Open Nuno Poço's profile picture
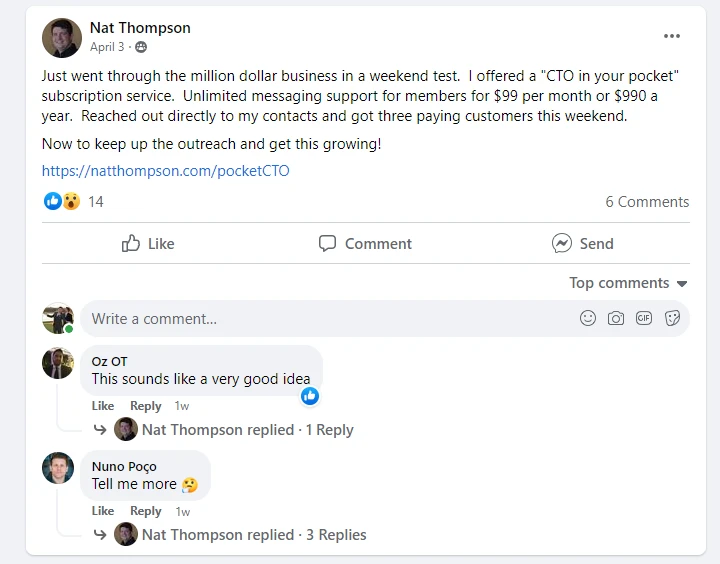Viewport: 720px width, 564px height. coord(58,468)
